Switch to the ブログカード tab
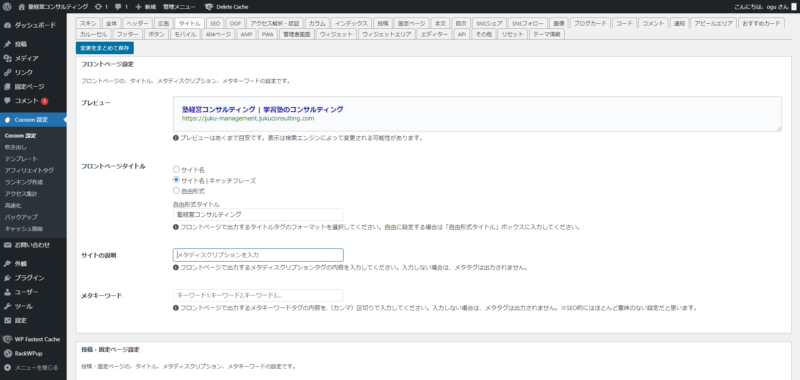The height and width of the screenshot is (380, 800). [x=590, y=23]
